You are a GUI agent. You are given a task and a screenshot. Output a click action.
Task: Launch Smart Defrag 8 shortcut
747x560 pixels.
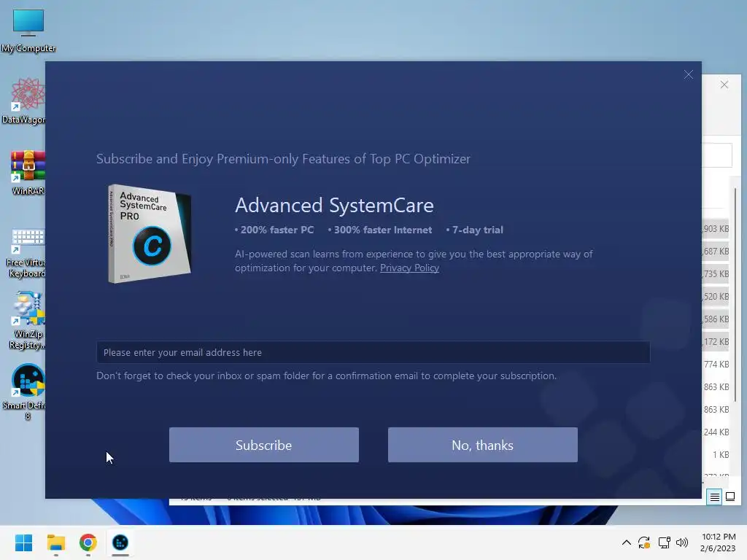point(26,392)
